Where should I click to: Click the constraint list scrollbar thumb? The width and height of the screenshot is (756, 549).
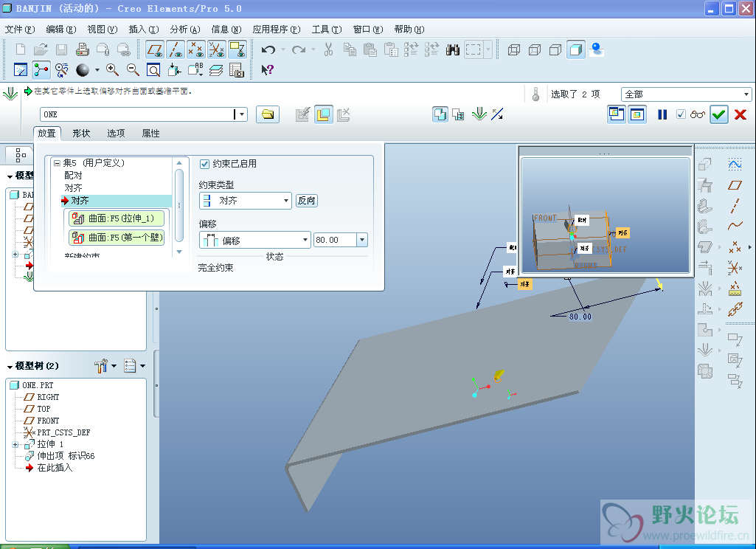point(179,205)
